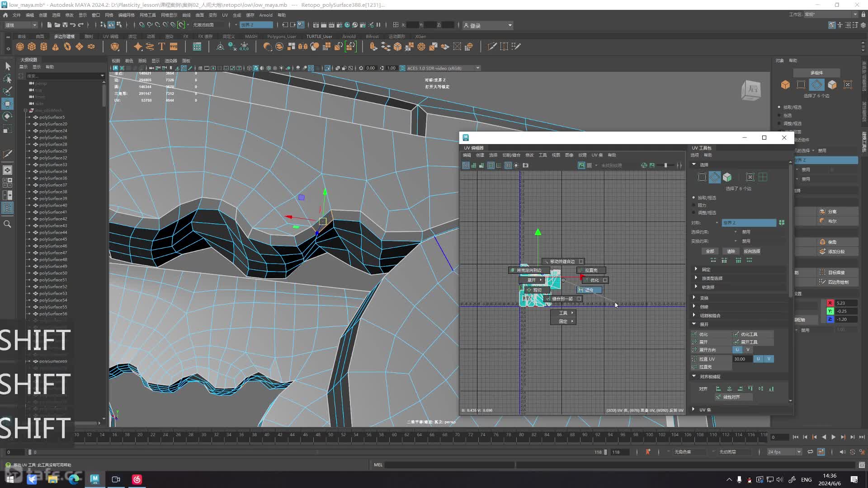Switch to the TURTLE_User shelf tab
868x488 pixels.
pos(319,36)
